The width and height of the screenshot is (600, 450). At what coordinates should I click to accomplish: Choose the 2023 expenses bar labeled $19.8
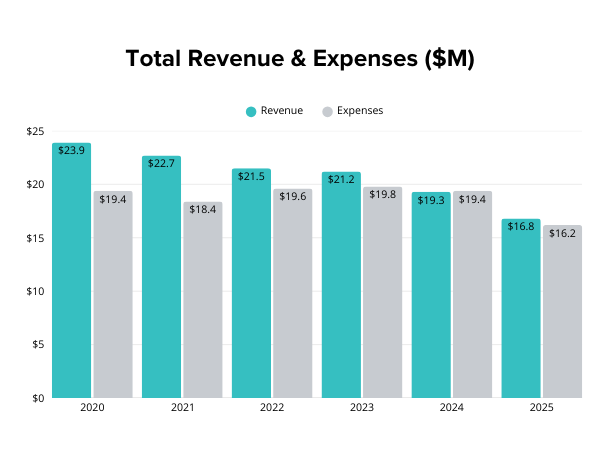tap(382, 293)
